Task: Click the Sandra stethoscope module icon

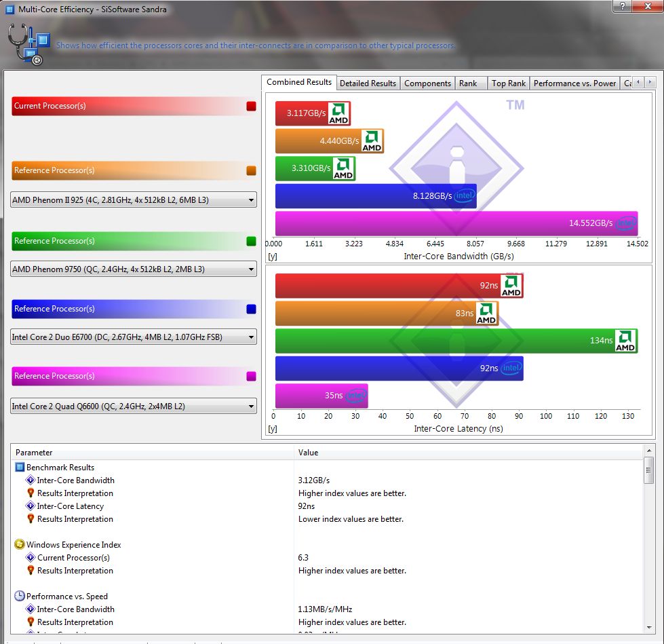Action: [28, 44]
